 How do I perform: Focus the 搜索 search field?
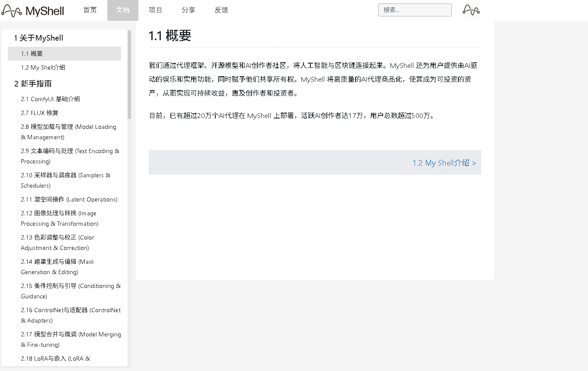[x=415, y=10]
